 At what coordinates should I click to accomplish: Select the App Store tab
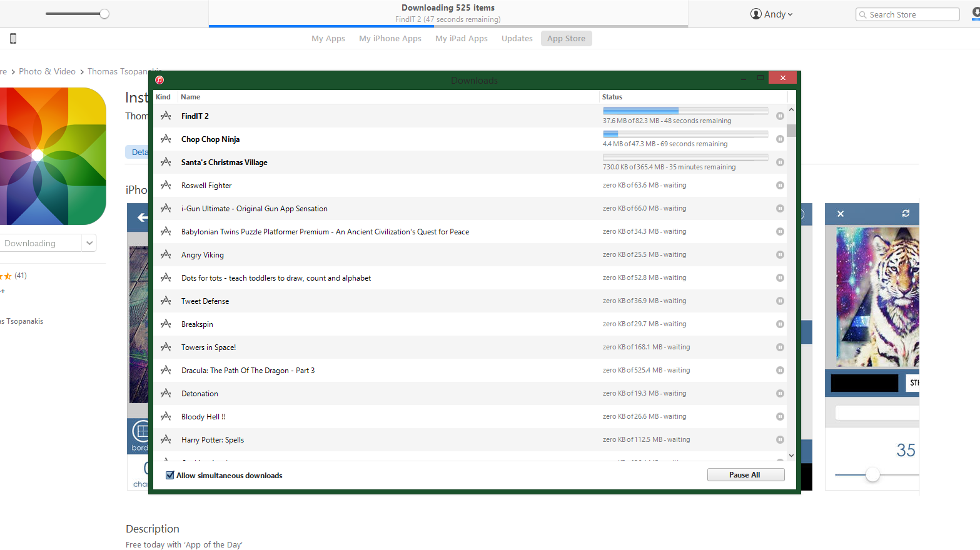pyautogui.click(x=567, y=39)
